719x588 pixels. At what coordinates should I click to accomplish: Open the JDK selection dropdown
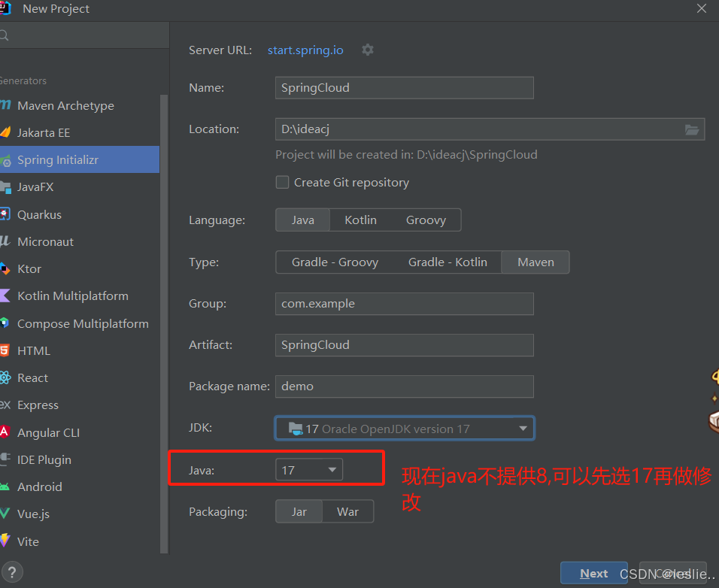tap(405, 429)
